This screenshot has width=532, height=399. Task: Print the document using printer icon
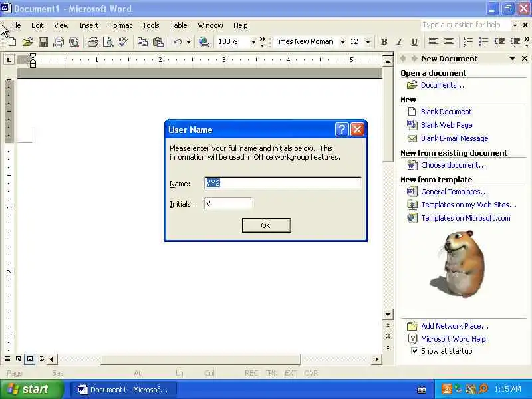[92, 42]
